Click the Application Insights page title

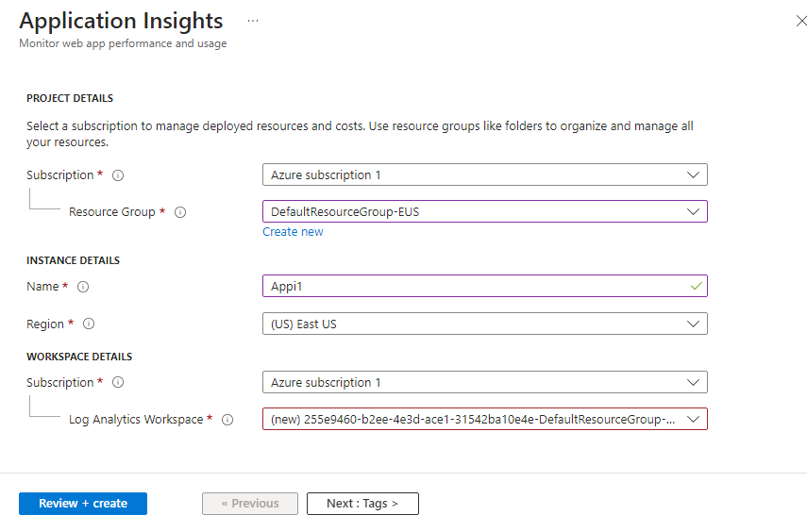pyautogui.click(x=121, y=21)
